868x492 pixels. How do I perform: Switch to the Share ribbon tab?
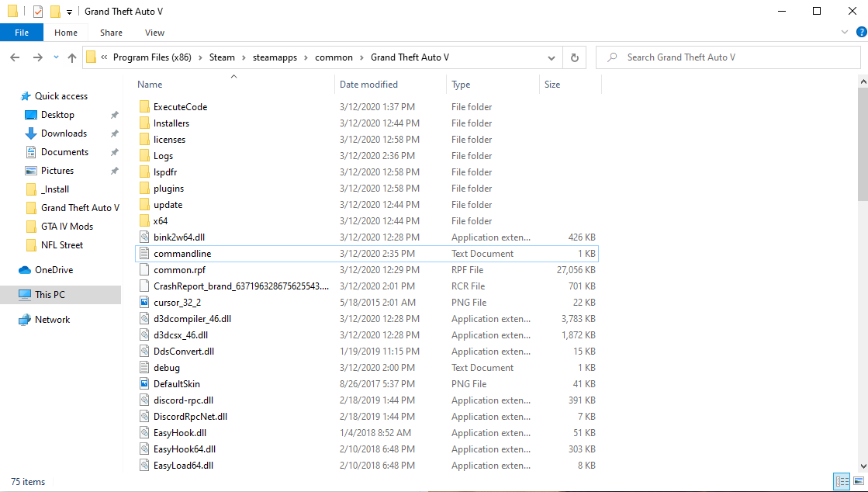[111, 33]
